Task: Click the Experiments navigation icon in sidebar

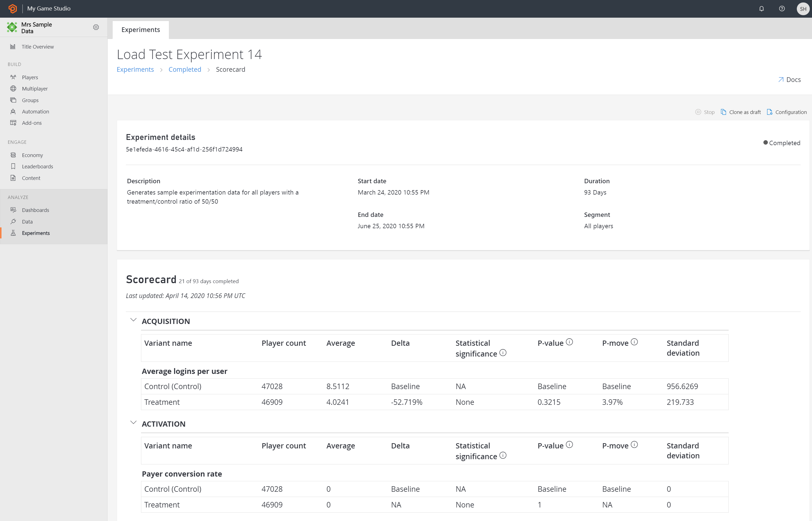Action: [13, 232]
